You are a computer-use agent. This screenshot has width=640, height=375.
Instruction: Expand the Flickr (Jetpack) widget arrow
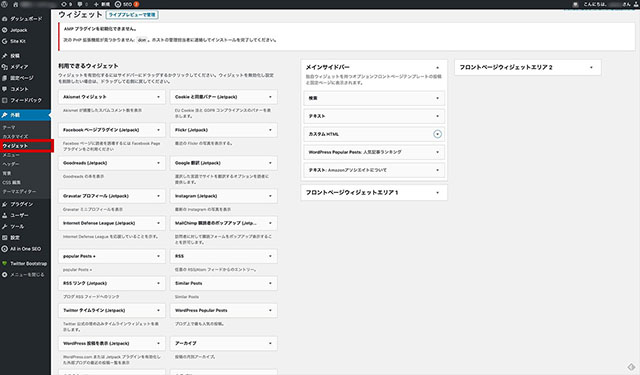pos(270,130)
